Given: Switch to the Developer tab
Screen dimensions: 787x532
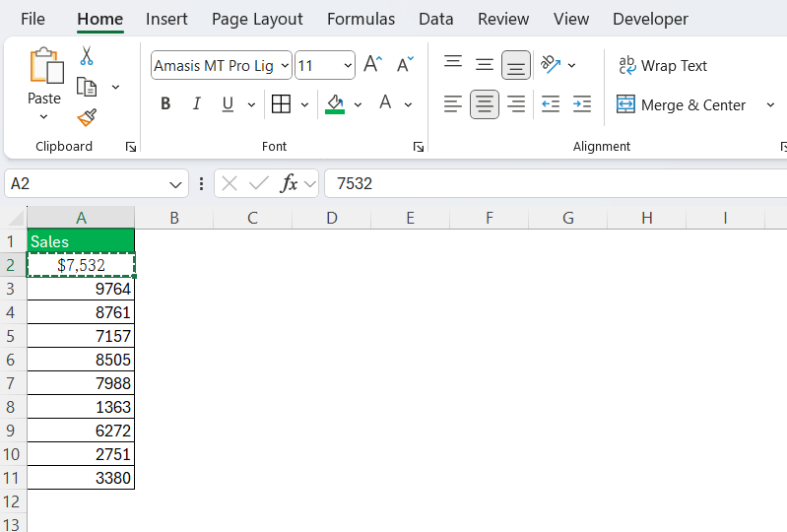Looking at the screenshot, I should 650,19.
